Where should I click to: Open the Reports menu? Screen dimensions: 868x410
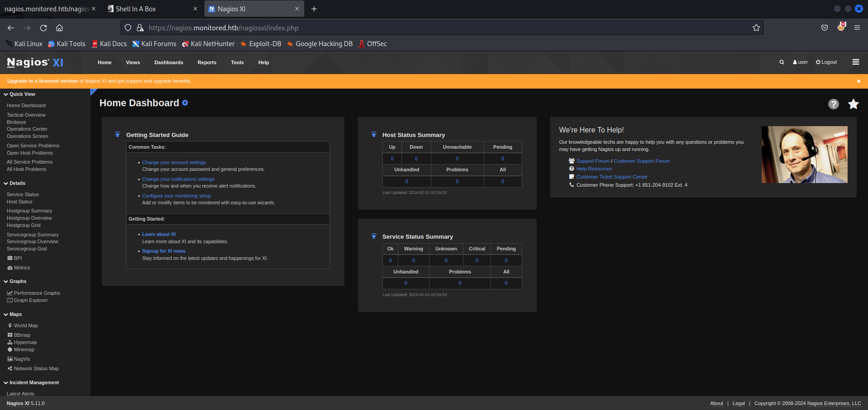coord(207,62)
